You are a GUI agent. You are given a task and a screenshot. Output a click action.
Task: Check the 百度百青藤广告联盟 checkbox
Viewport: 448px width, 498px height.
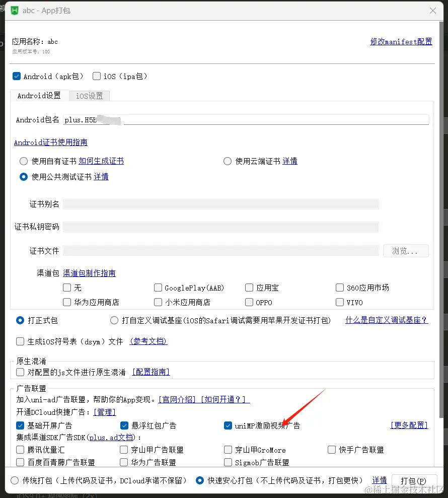tap(20, 462)
